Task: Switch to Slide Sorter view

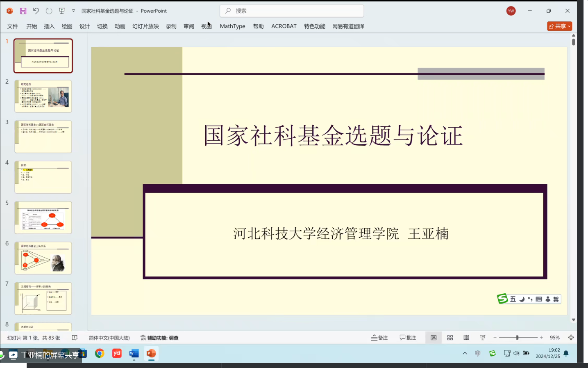Action: tap(450, 338)
